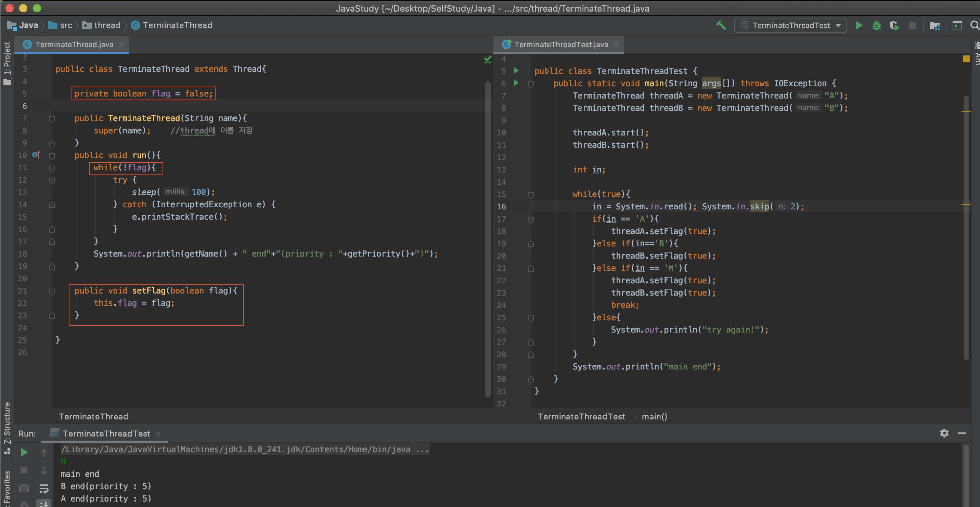
Task: Click the thread folder in the breadcrumb bar
Action: pos(102,25)
